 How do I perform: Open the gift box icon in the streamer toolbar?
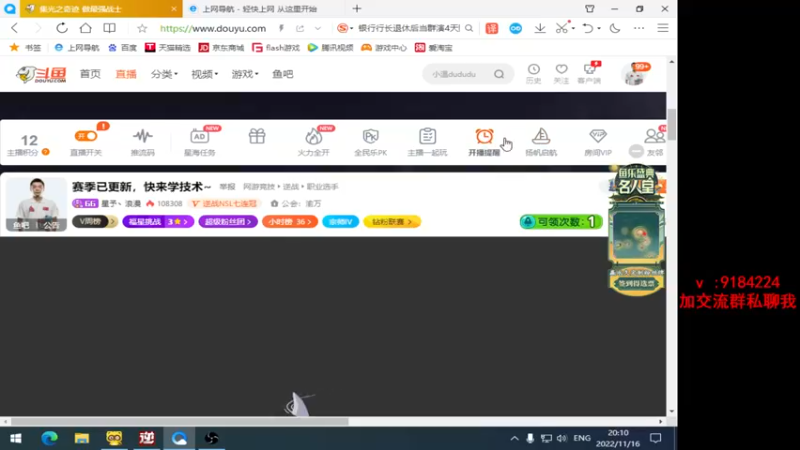pos(257,136)
